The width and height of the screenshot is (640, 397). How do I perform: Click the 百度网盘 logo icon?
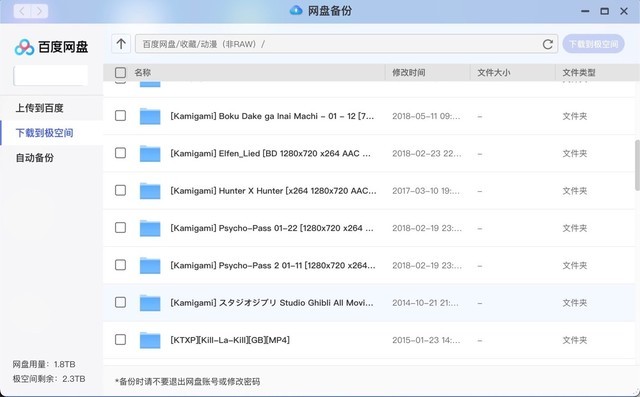24,47
